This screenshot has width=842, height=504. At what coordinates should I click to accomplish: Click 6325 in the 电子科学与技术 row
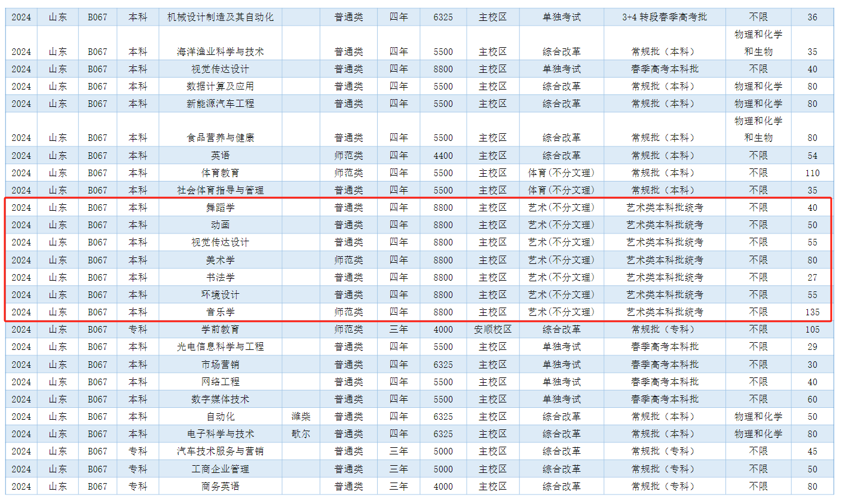coord(443,434)
